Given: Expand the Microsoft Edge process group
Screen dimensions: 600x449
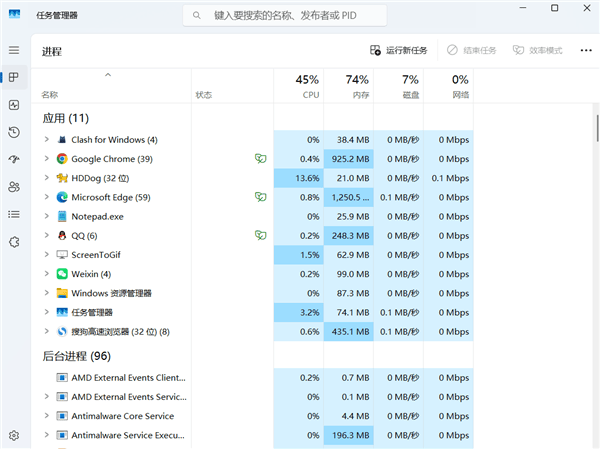Looking at the screenshot, I should coord(46,197).
